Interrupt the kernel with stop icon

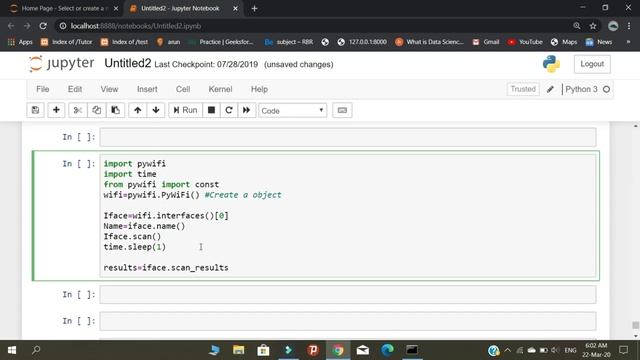211,110
